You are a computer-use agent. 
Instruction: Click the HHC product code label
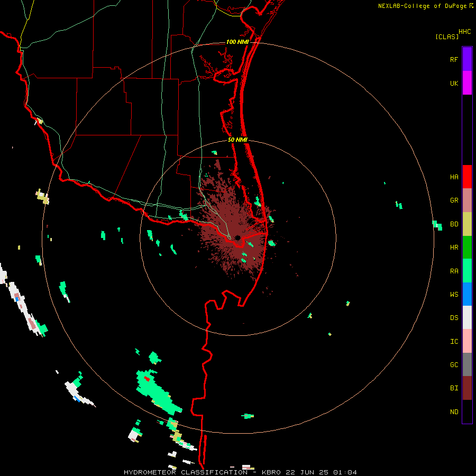coord(464,32)
